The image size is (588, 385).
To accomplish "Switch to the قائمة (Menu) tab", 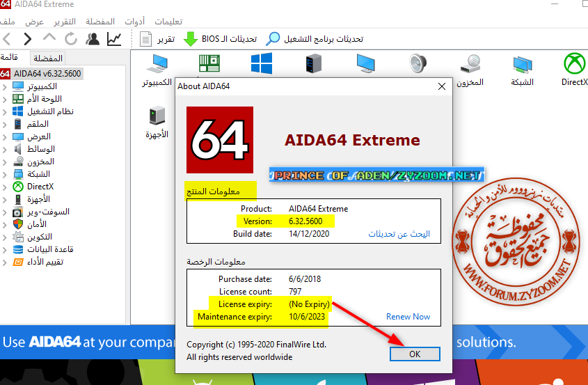I will click(9, 57).
